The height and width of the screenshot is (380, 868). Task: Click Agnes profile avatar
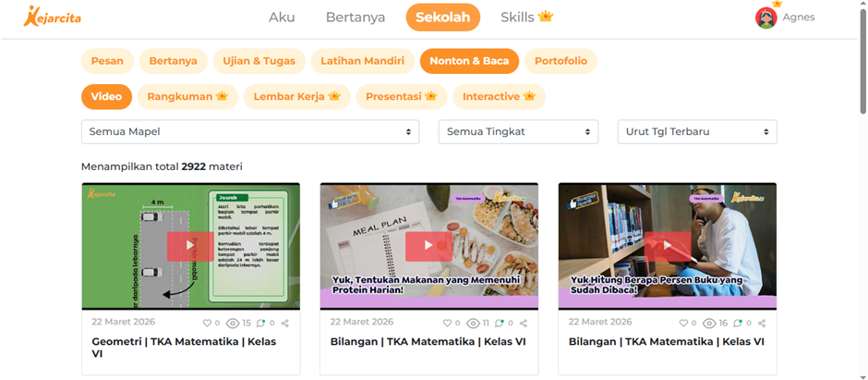coord(766,18)
